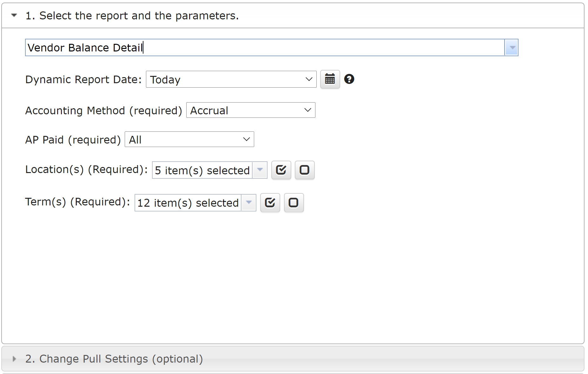This screenshot has width=588, height=374.
Task: Click the Vendor Balance Detail text field
Action: [x=265, y=48]
